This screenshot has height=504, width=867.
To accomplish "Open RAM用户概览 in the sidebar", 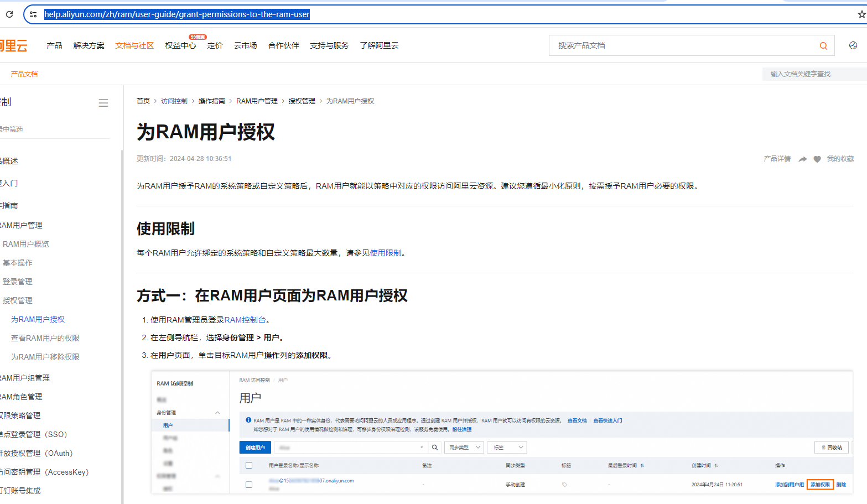I will click(x=25, y=244).
